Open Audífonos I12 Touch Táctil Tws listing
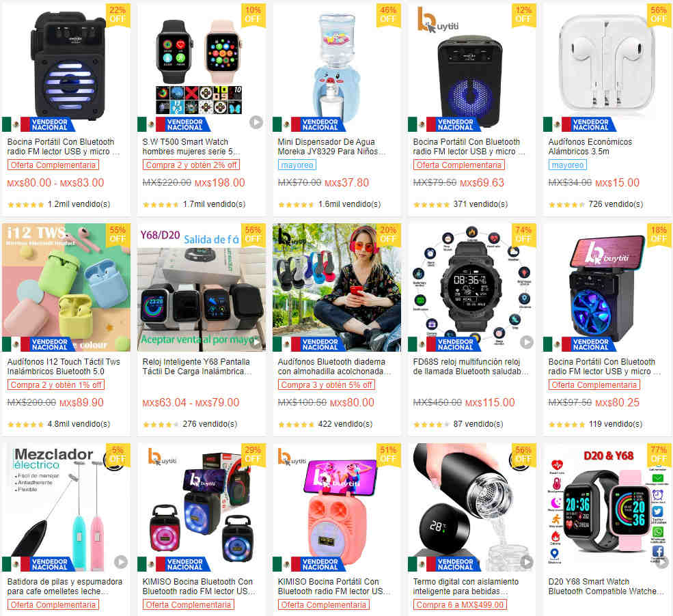The width and height of the screenshot is (673, 616). coord(64,366)
